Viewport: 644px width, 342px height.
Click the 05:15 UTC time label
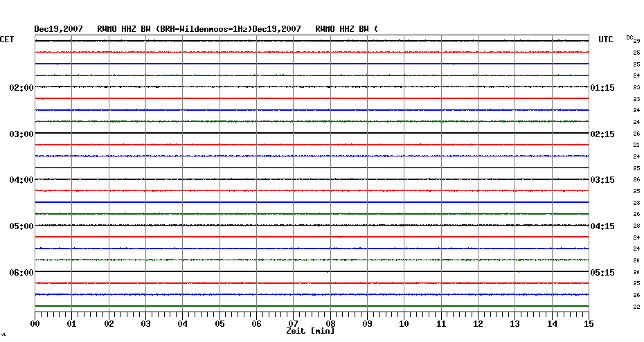coord(602,273)
